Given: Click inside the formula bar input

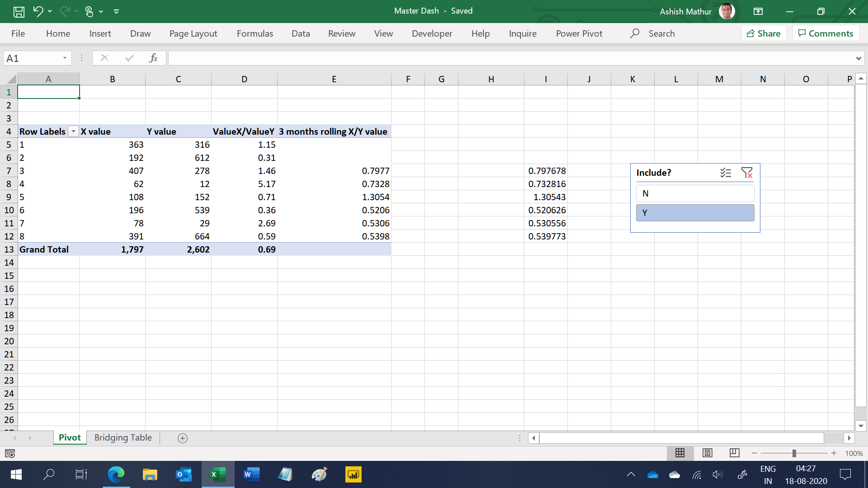Looking at the screenshot, I should pyautogui.click(x=511, y=58).
